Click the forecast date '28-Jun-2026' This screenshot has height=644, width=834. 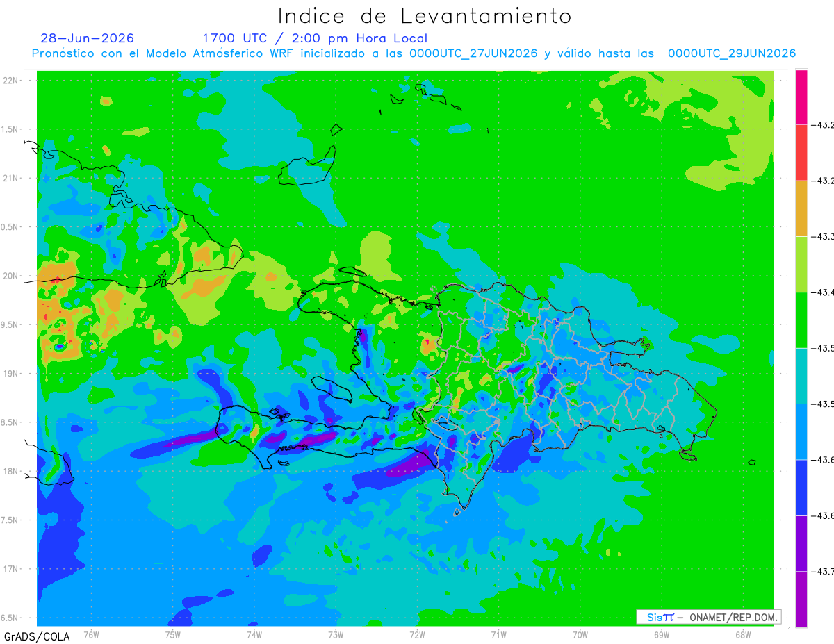click(88, 38)
